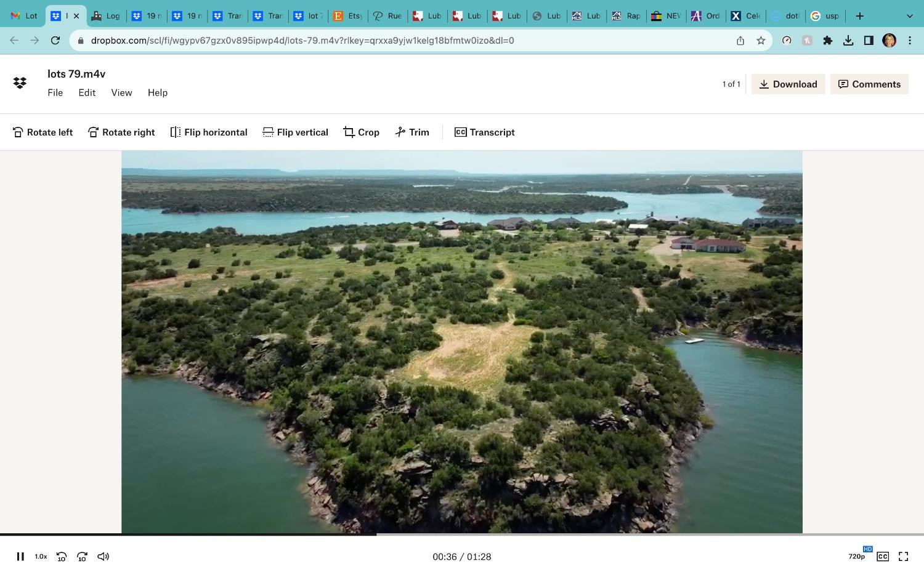Rotate the video left
Screen dimensions: 924x577
pos(43,132)
